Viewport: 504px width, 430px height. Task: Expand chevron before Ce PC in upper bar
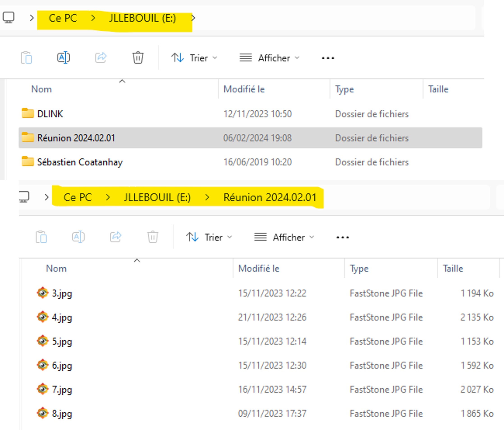tap(32, 18)
